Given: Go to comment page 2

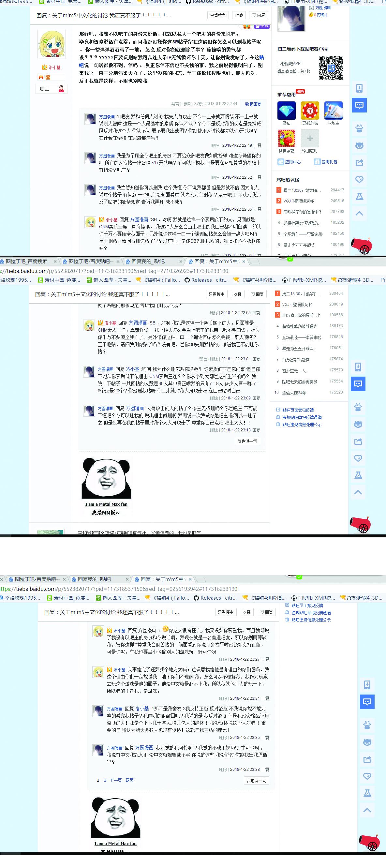Looking at the screenshot, I should point(105,780).
